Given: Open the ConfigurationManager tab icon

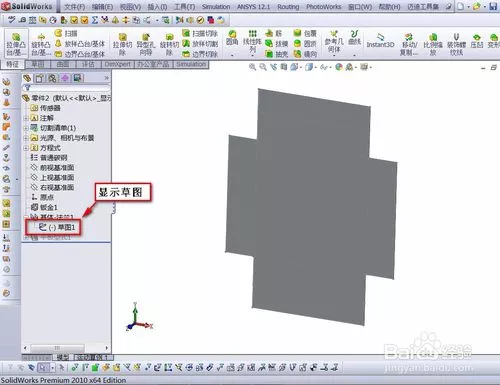Looking at the screenshot, I should 52,78.
